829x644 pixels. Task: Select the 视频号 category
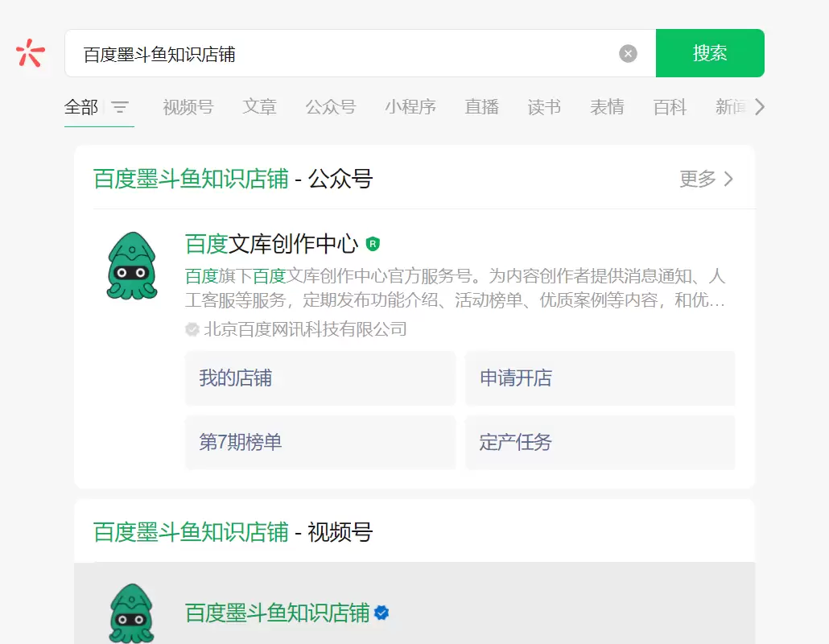pos(188,106)
